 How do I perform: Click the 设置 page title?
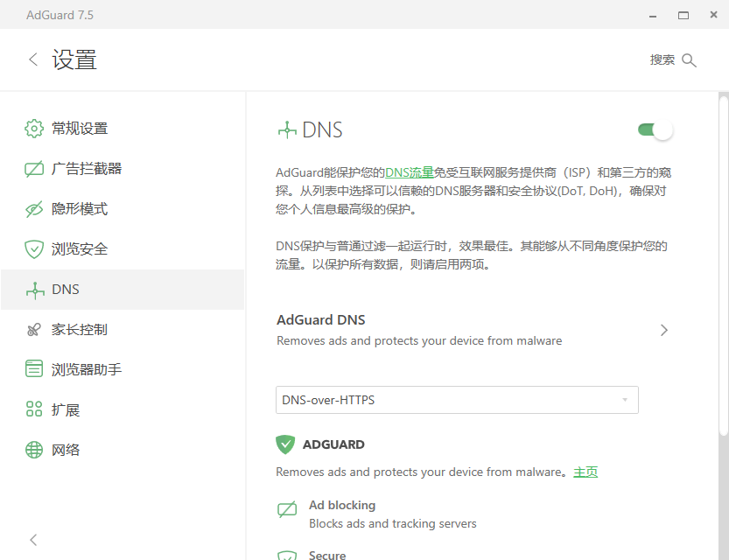[x=74, y=60]
